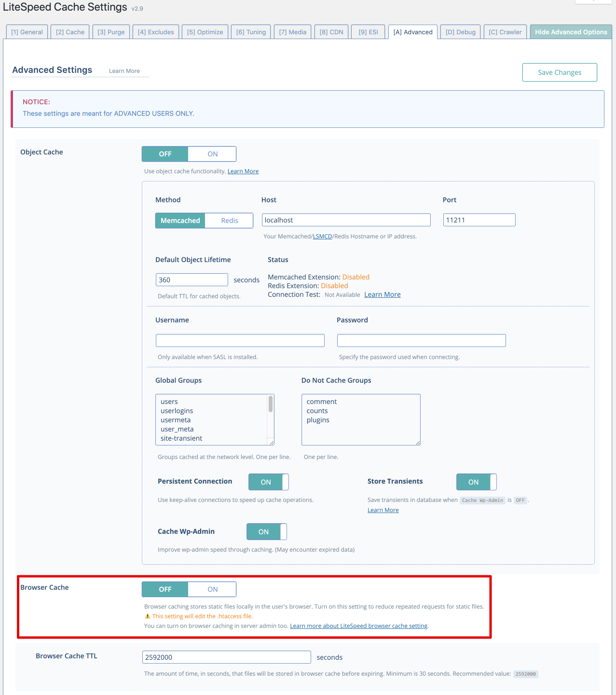Click the Global Groups textarea scrollbar

point(271,404)
